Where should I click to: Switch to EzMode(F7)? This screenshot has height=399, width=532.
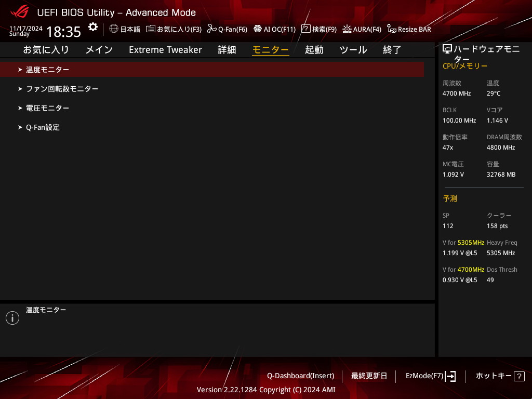[424, 376]
